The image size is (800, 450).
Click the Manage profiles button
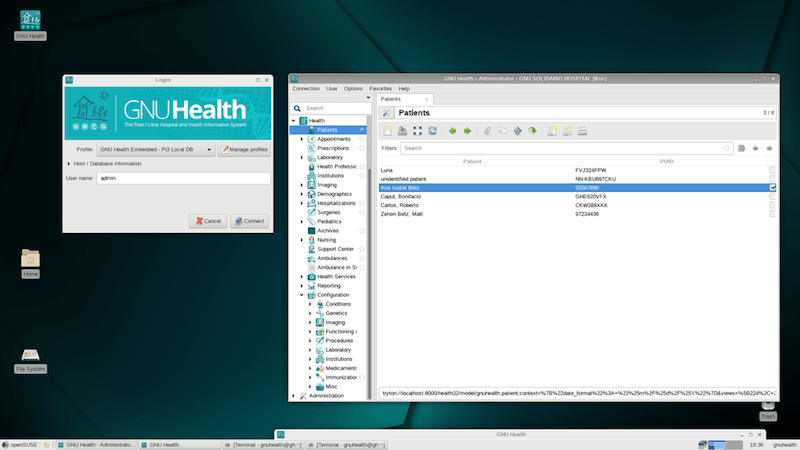(x=244, y=149)
